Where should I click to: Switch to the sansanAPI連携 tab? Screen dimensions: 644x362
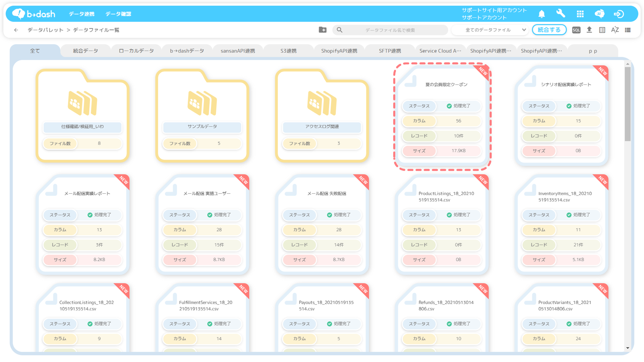(x=238, y=51)
